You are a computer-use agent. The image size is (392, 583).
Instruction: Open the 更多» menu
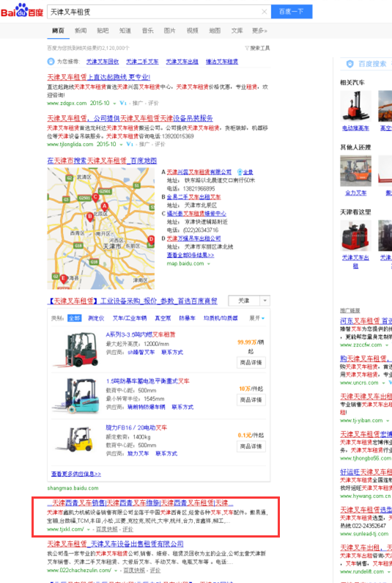point(259,31)
